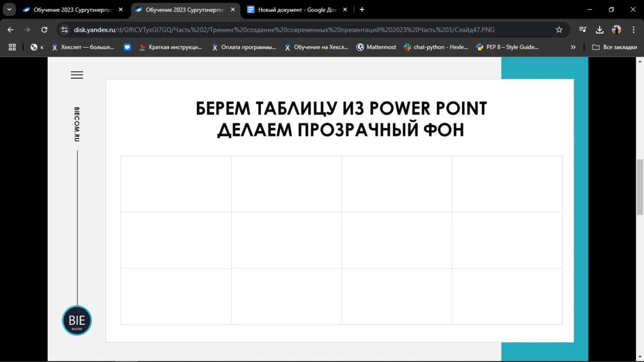Click the slide image with table
Viewport: 644px width, 362px height.
click(318, 209)
